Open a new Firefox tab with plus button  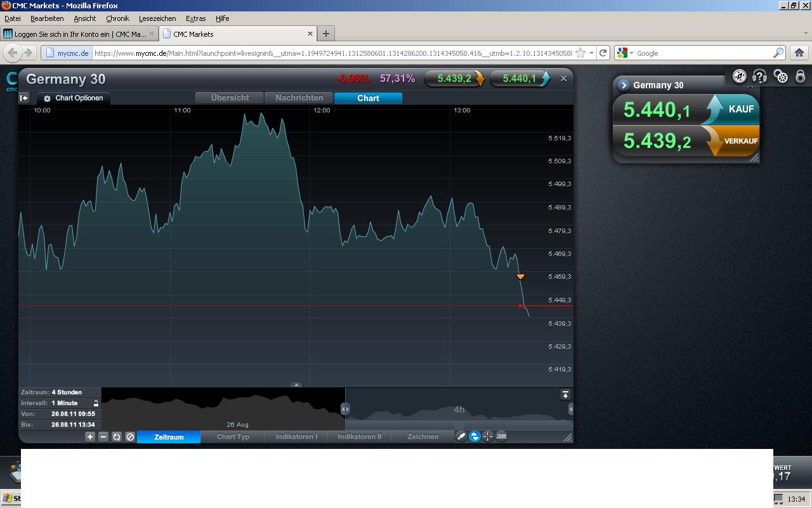(326, 34)
